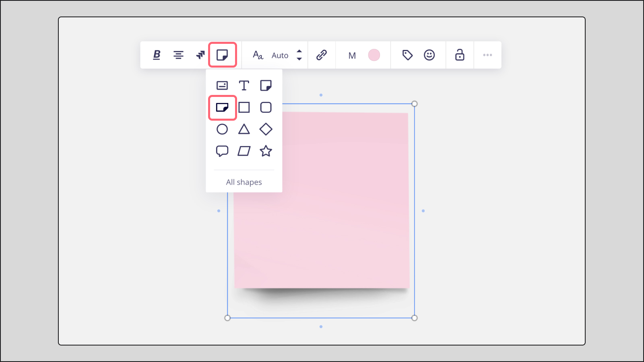This screenshot has width=644, height=362.
Task: Open the pink color swatch picker
Action: (x=374, y=55)
